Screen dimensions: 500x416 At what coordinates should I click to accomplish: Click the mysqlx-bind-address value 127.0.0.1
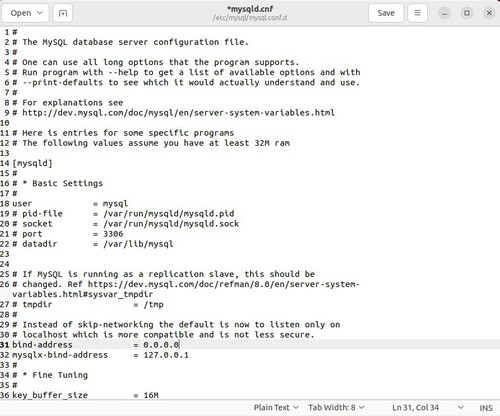coord(166,355)
